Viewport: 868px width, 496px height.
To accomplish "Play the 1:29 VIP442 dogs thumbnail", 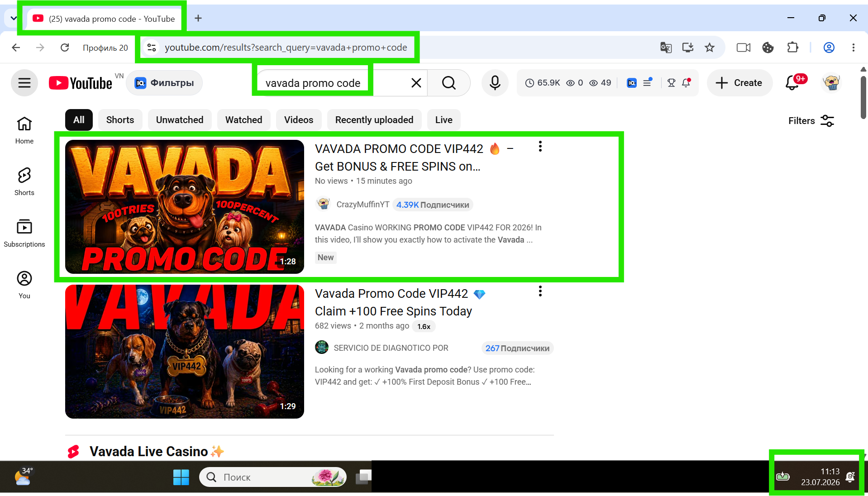I will pos(185,352).
